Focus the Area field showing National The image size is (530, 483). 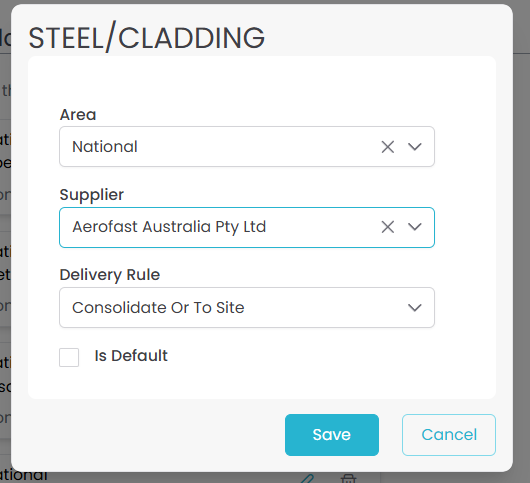tap(247, 146)
